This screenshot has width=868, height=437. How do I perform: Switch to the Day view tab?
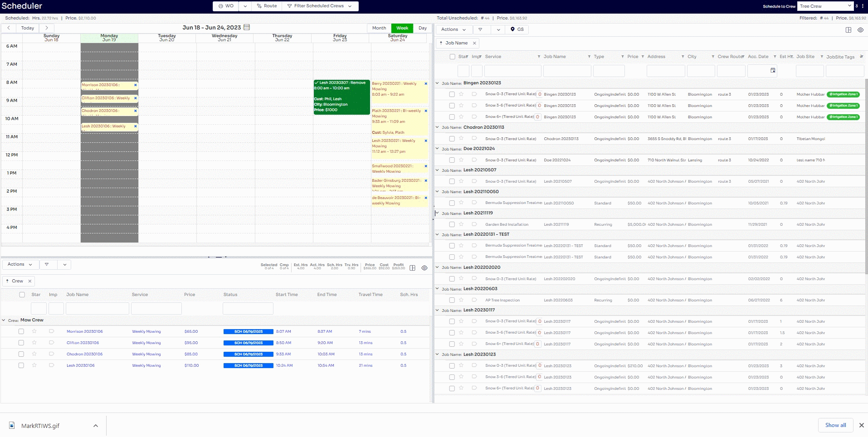[x=422, y=28]
